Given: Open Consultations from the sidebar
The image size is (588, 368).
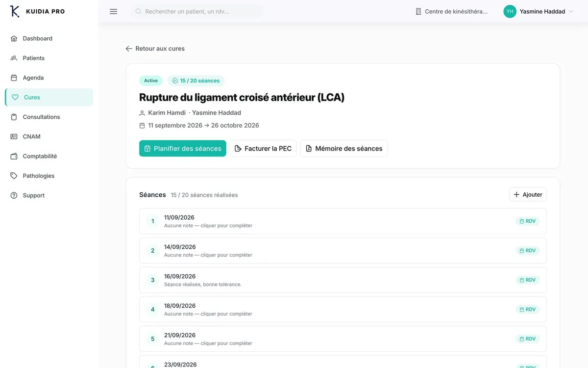Looking at the screenshot, I should [x=49, y=117].
